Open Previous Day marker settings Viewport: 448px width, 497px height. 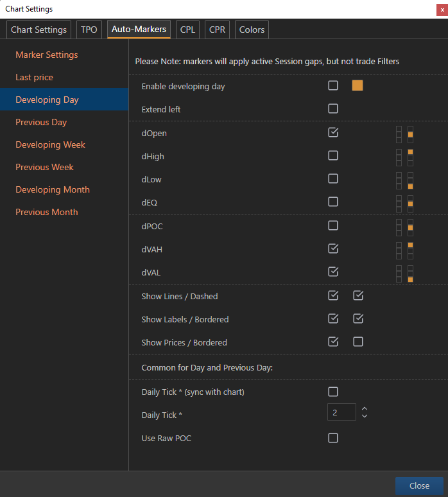tap(64, 122)
